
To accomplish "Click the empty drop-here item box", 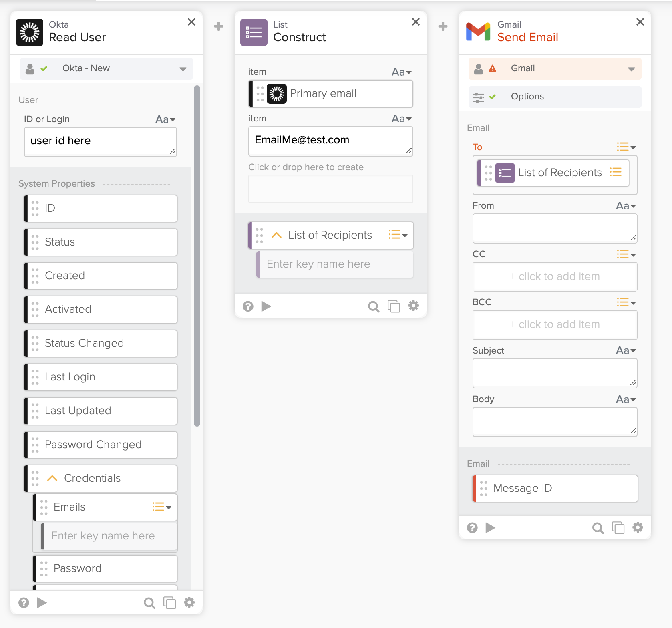I will pos(331,189).
